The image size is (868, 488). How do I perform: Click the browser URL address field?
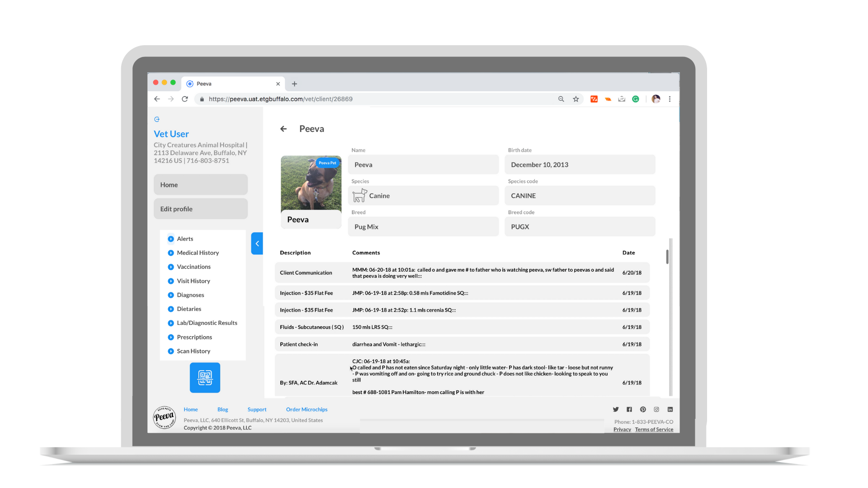pyautogui.click(x=375, y=99)
